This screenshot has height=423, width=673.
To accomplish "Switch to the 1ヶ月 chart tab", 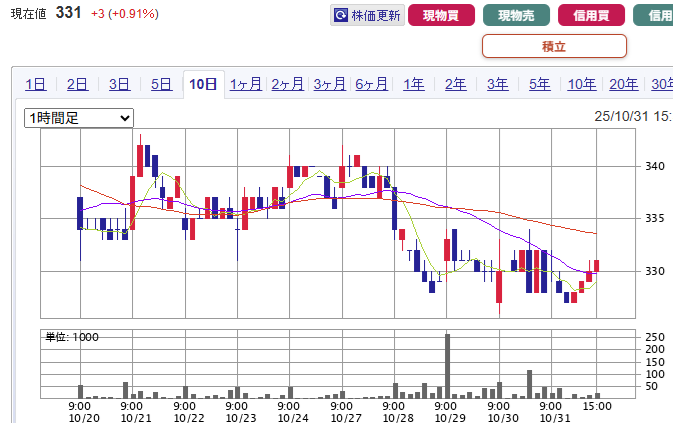I will [245, 84].
